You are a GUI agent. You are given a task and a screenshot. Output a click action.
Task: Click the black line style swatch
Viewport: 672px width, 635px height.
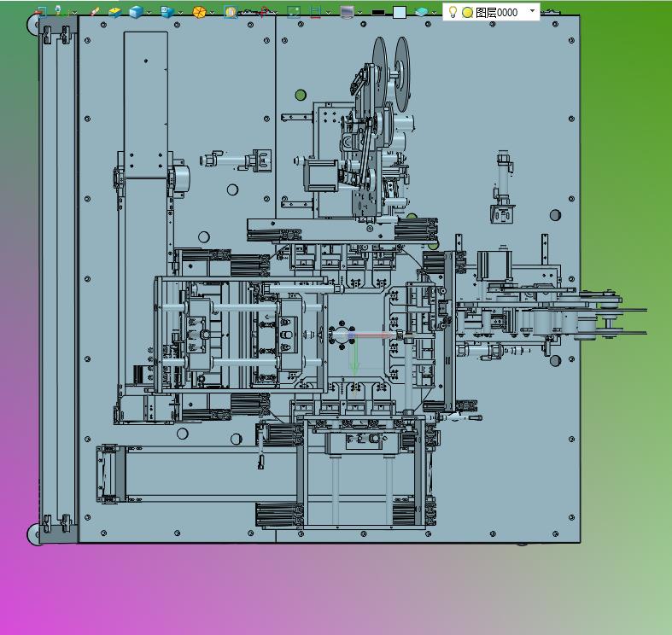[378, 13]
